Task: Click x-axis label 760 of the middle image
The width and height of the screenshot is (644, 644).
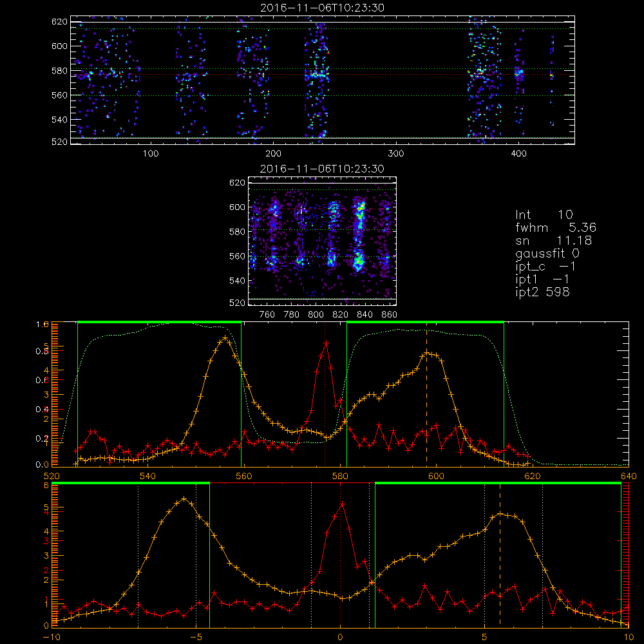Action: (267, 315)
